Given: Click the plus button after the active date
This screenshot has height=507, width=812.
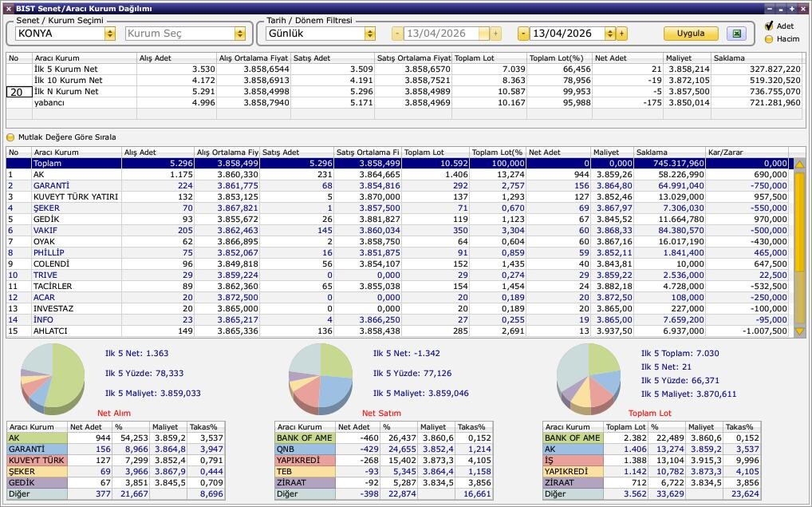Looking at the screenshot, I should 622,34.
